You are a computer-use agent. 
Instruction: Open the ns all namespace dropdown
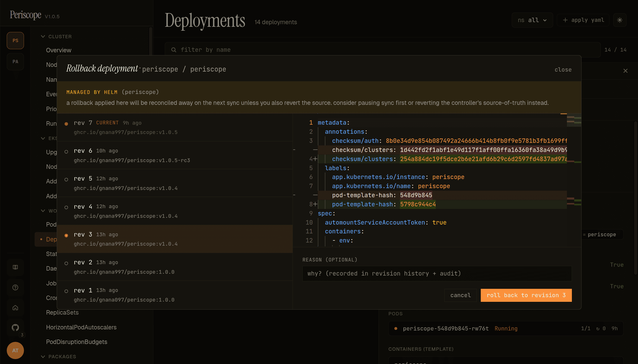coord(532,20)
